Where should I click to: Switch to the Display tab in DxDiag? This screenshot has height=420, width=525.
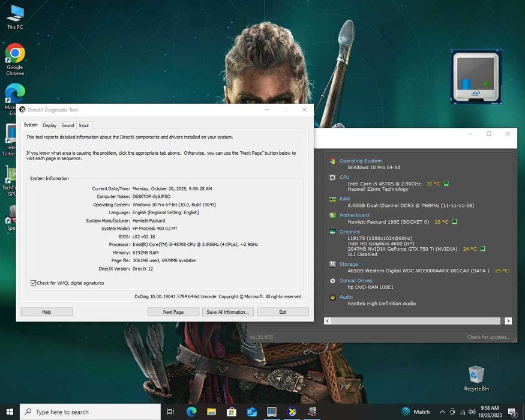(x=50, y=125)
